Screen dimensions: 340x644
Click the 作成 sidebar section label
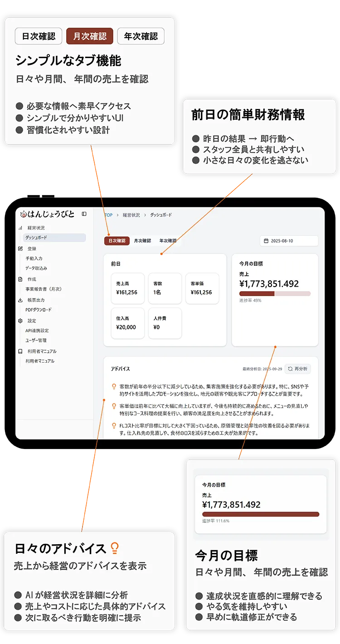[x=32, y=279]
